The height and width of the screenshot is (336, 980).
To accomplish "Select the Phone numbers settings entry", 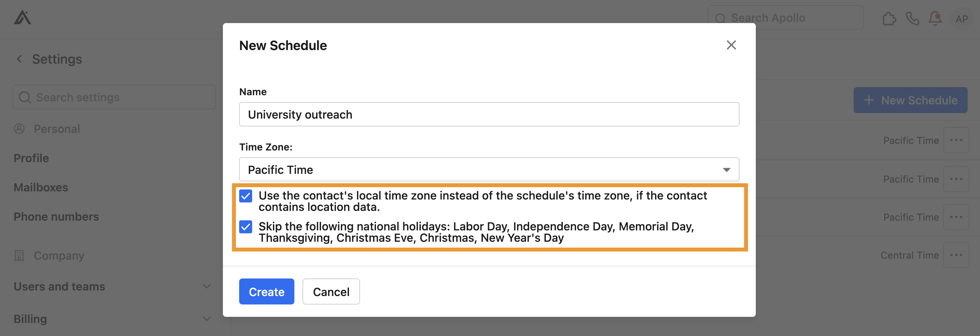I will tap(56, 216).
